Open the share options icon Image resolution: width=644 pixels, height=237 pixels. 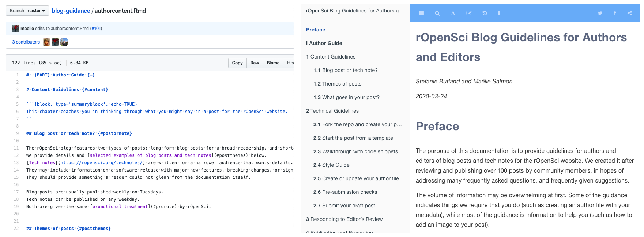[629, 13]
